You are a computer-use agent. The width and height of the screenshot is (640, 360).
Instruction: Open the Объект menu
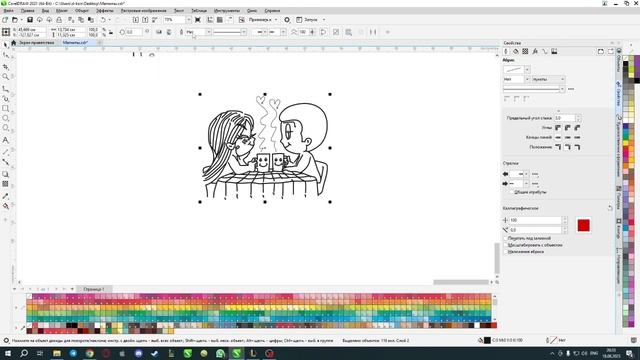click(82, 11)
